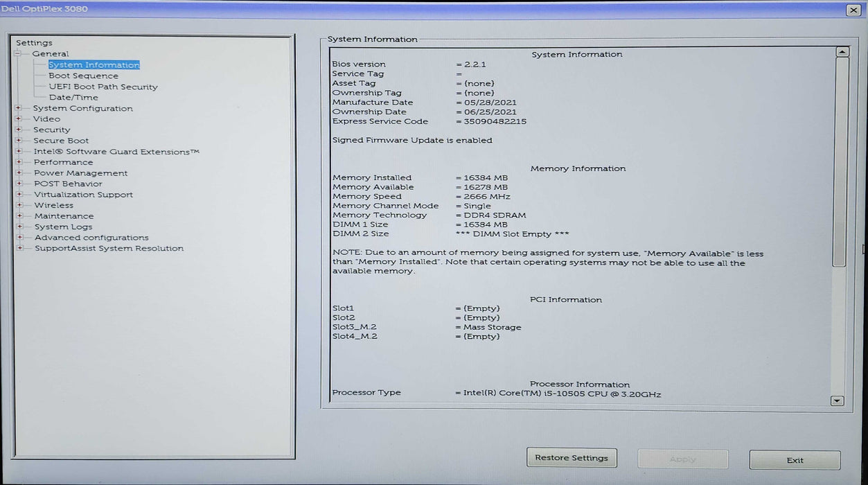
Task: Collapse the General tree node
Action: coord(19,54)
